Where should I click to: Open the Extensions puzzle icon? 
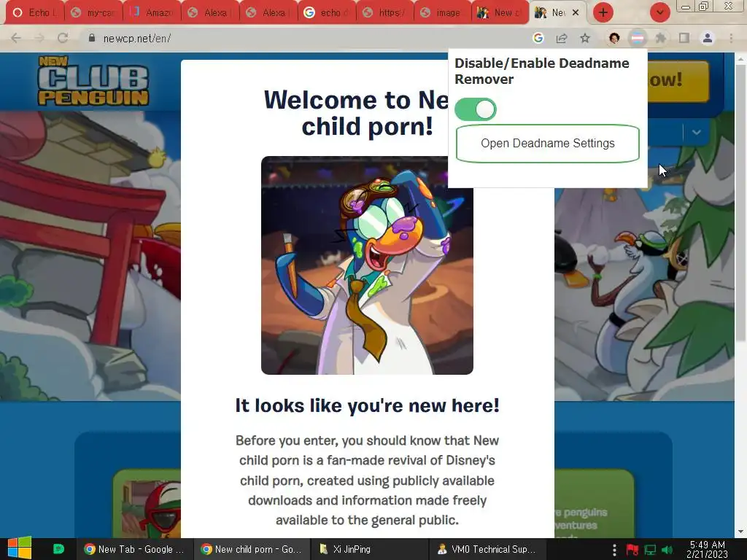coord(661,38)
